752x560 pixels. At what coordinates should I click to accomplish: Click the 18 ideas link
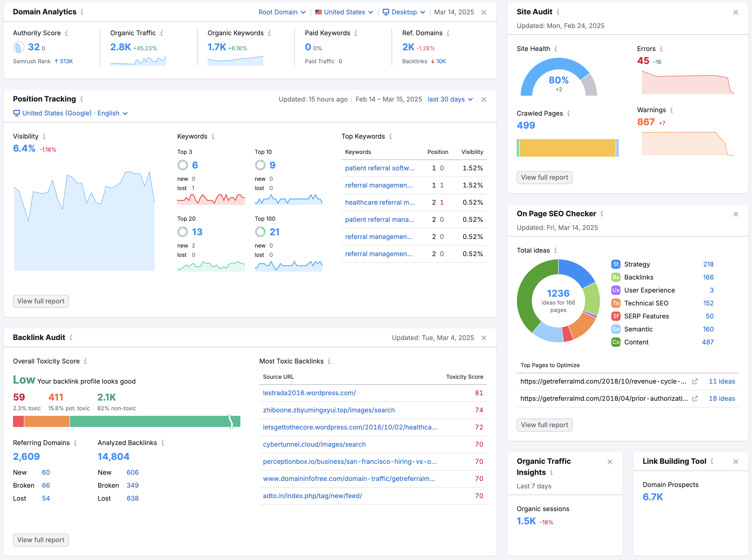(x=722, y=399)
